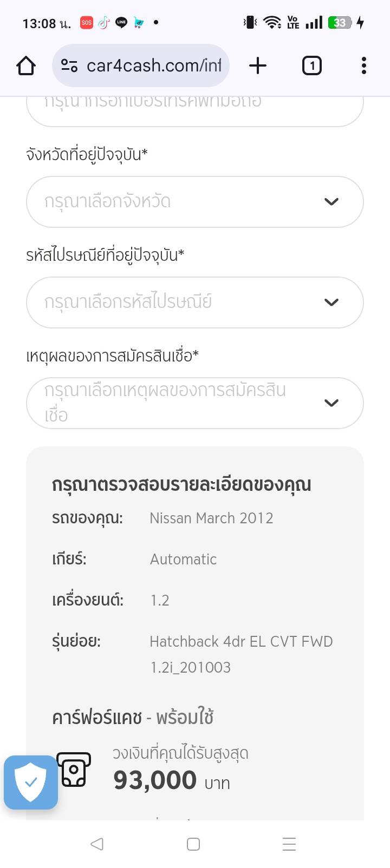Tap the TikTok notification icon in status bar
390x868 pixels.
(x=104, y=23)
